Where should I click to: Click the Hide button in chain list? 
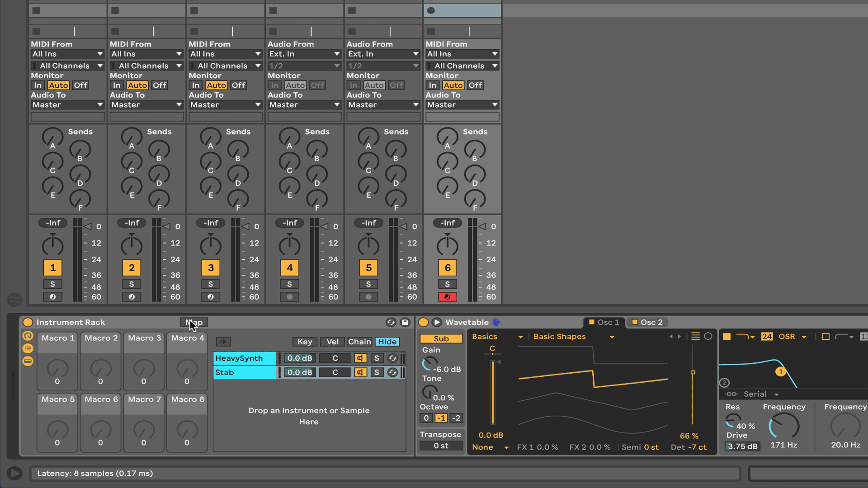click(387, 342)
